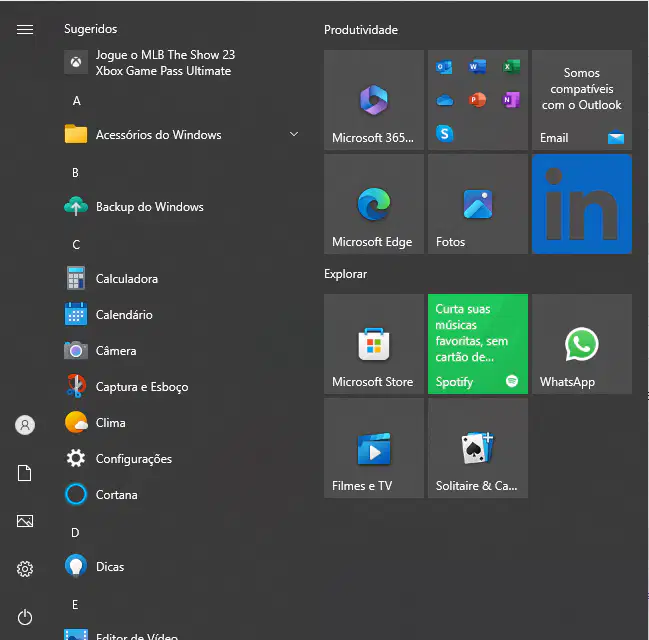Open the hamburger menu at top-left

[x=25, y=29]
